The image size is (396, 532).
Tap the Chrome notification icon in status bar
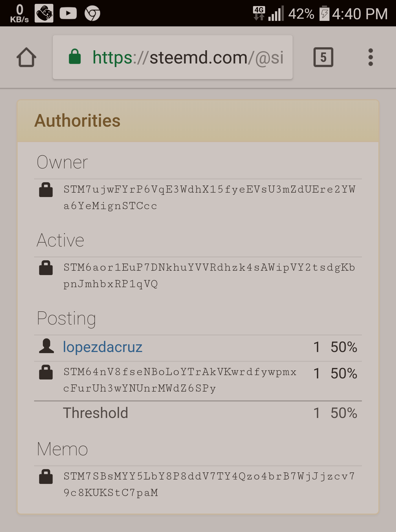tap(92, 13)
